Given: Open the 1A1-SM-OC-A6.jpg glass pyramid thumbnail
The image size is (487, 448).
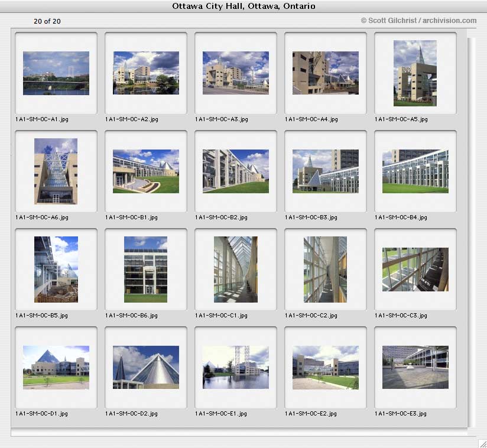Looking at the screenshot, I should 56,171.
